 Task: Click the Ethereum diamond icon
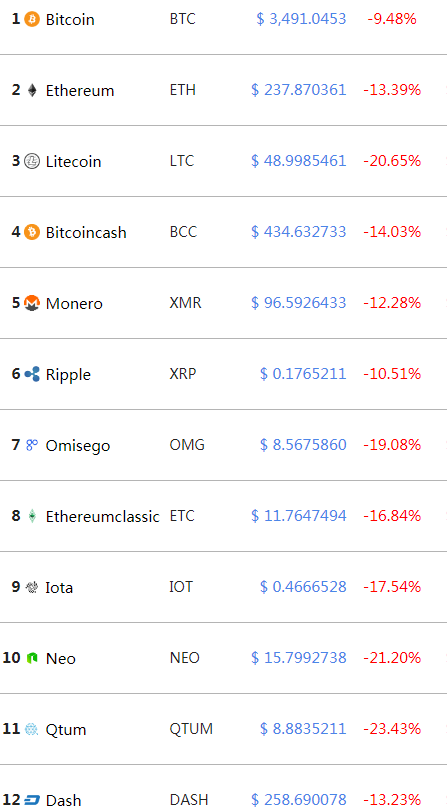[x=32, y=91]
